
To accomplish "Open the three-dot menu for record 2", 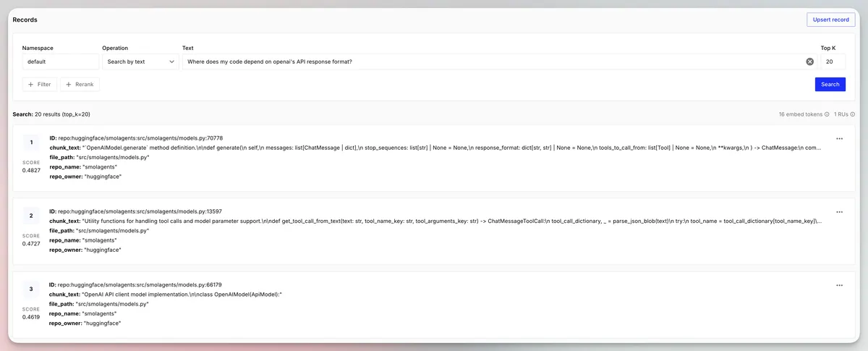I will click(839, 212).
